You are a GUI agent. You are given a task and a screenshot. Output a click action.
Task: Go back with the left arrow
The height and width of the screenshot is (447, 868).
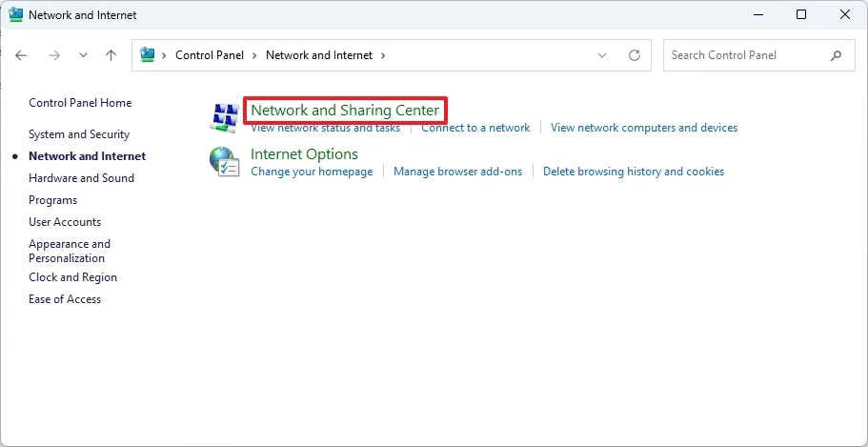(21, 55)
